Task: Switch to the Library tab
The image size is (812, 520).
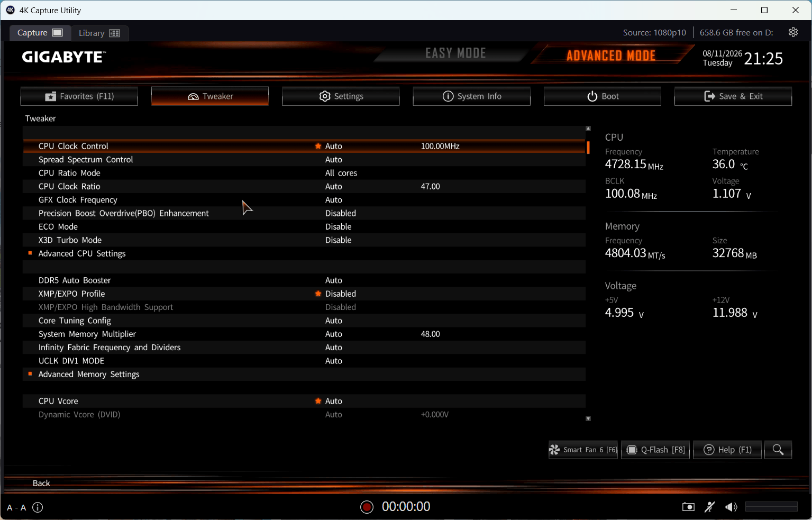Action: (x=99, y=33)
